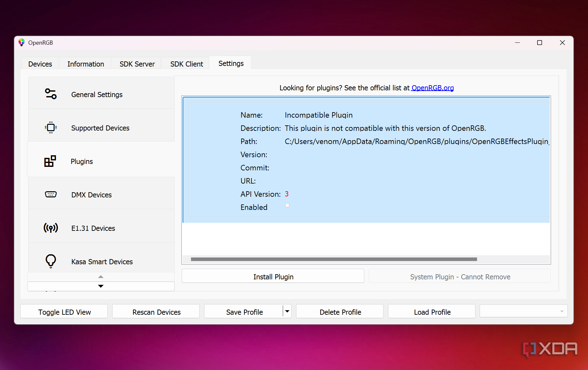Image resolution: width=588 pixels, height=370 pixels.
Task: Click the Rescan Devices button
Action: [x=156, y=312]
